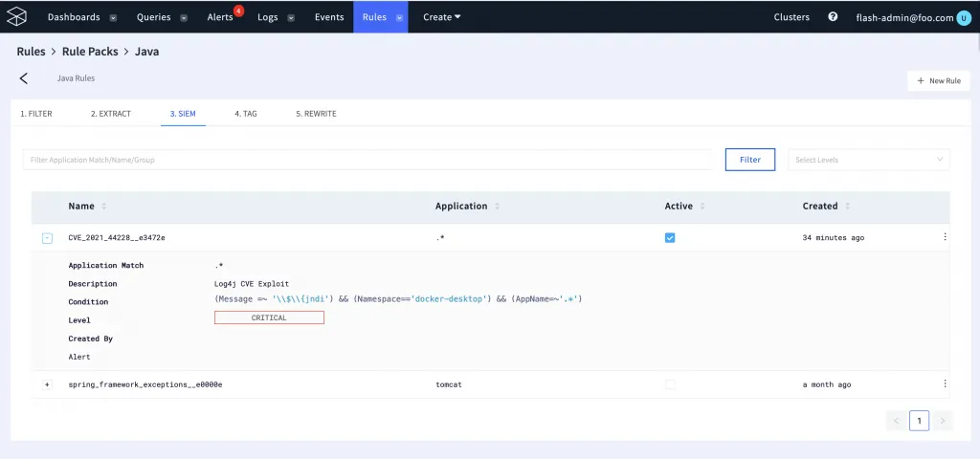Click the CRITICAL level badge
Screen dimensions: 980x459
point(269,317)
